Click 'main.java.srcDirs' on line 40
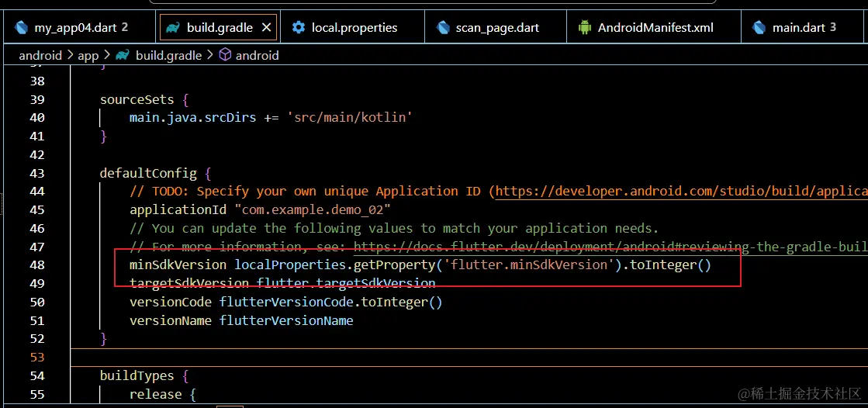Screen dimensions: 868x408 click(x=192, y=118)
